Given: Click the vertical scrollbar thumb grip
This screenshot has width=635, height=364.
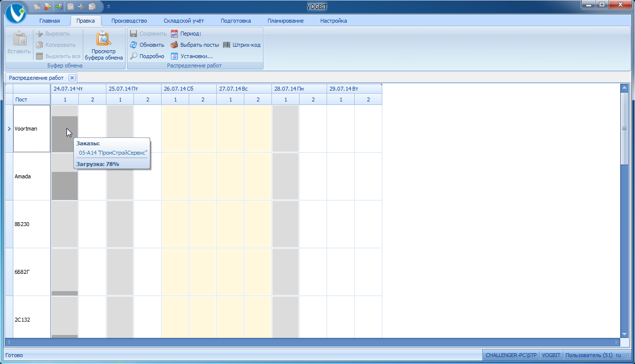Looking at the screenshot, I should [x=625, y=128].
